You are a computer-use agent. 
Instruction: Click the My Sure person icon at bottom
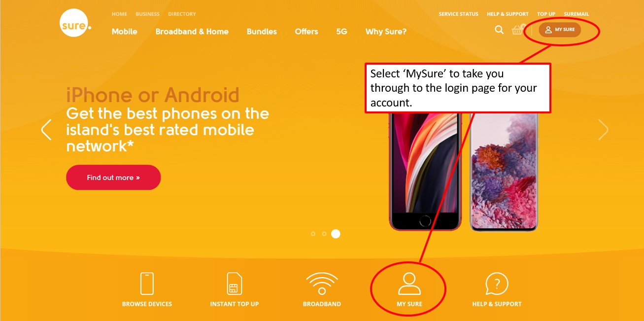409,284
